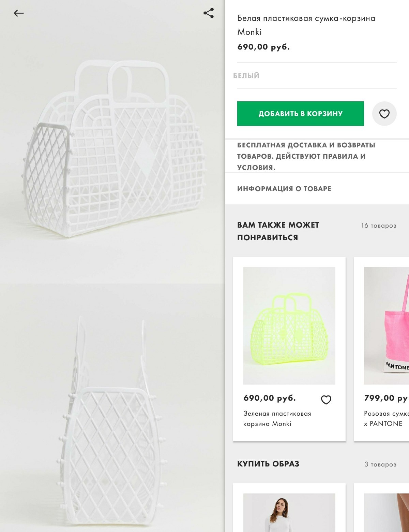Viewport: 409px width, 532px height.
Task: Click the 'КУПИТЬ ОБРАЗ' section heading
Action: 268,464
